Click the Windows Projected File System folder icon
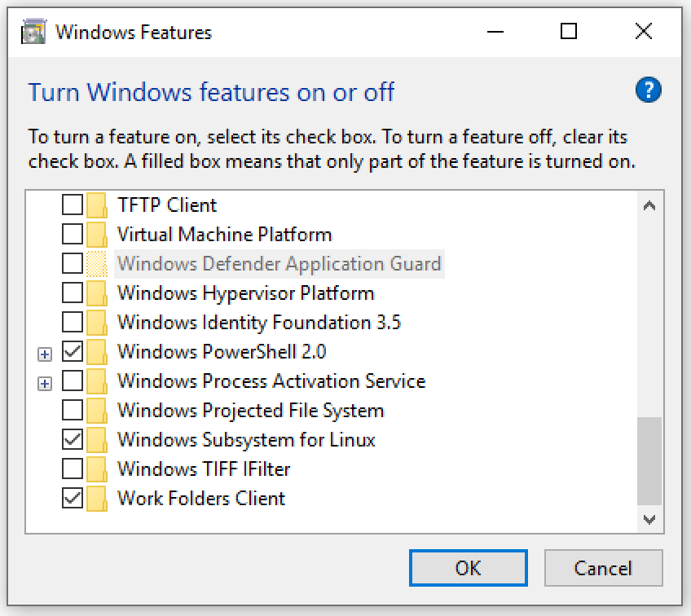This screenshot has height=616, width=691. (x=96, y=411)
